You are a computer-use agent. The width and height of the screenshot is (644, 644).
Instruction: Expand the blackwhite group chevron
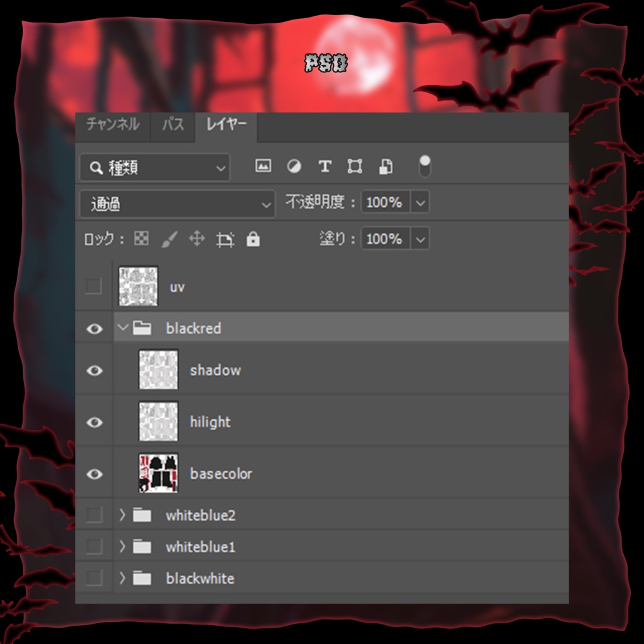point(122,578)
